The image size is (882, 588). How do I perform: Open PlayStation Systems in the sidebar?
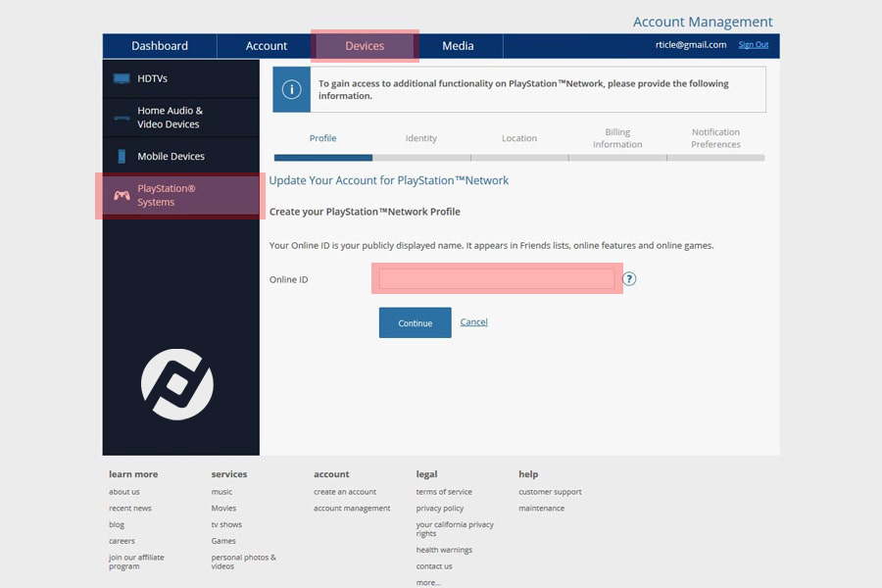180,195
